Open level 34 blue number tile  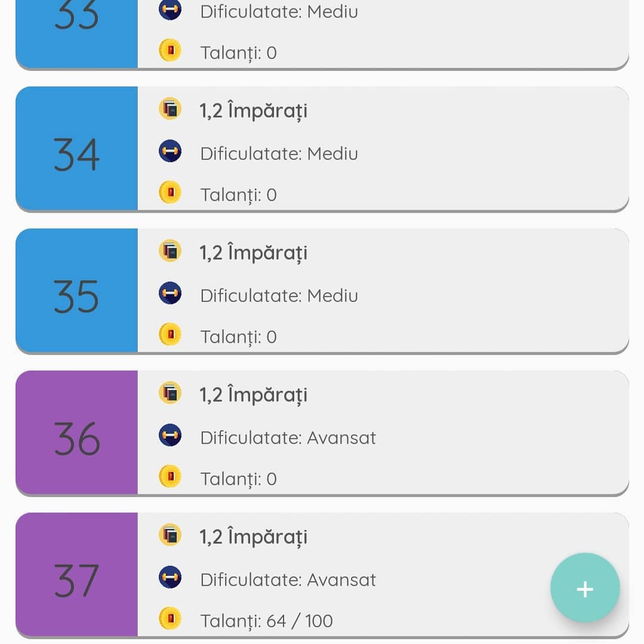[x=76, y=148]
